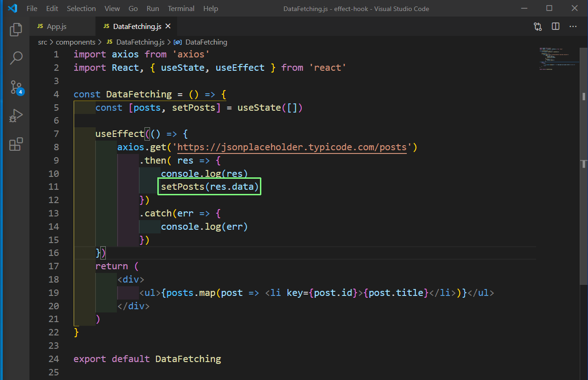Screen dimensions: 588x380
Task: Open the Explorer view in activity bar
Action: coord(16,29)
